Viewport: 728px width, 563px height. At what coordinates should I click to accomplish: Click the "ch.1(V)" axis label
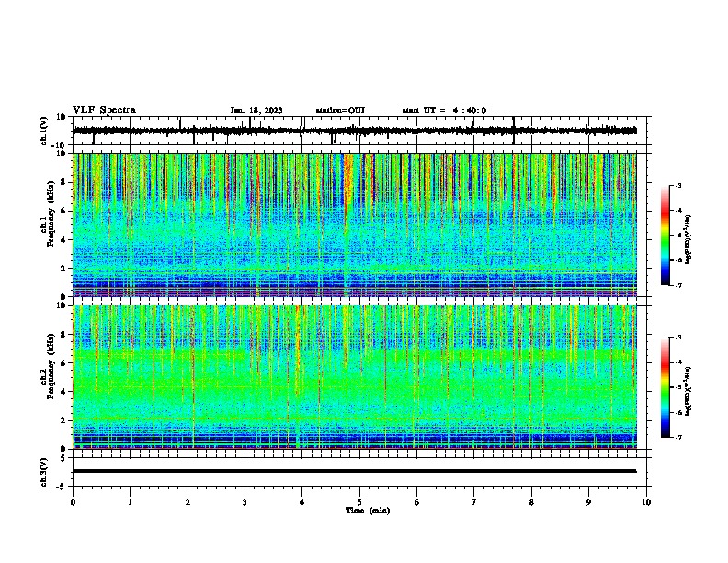(44, 131)
